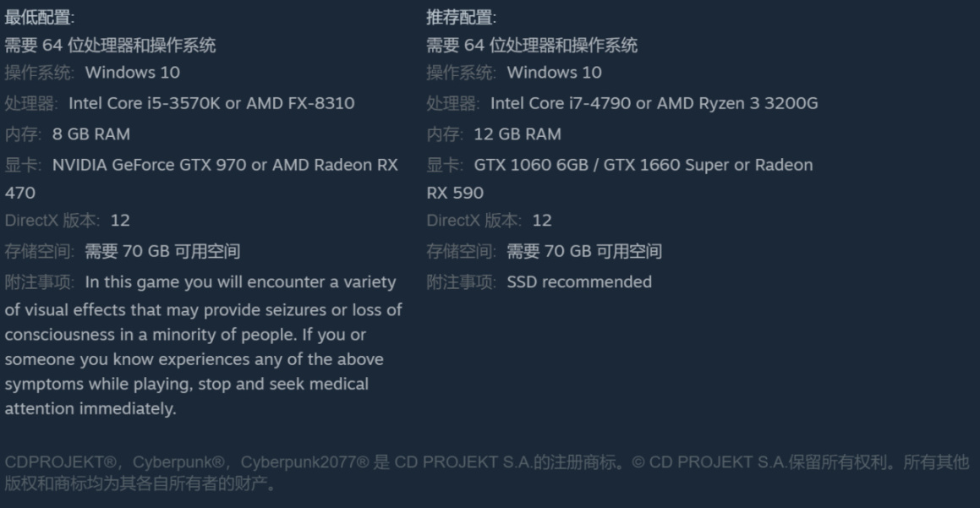Click the SSD recommended note
Image resolution: width=980 pixels, height=508 pixels.
click(579, 281)
